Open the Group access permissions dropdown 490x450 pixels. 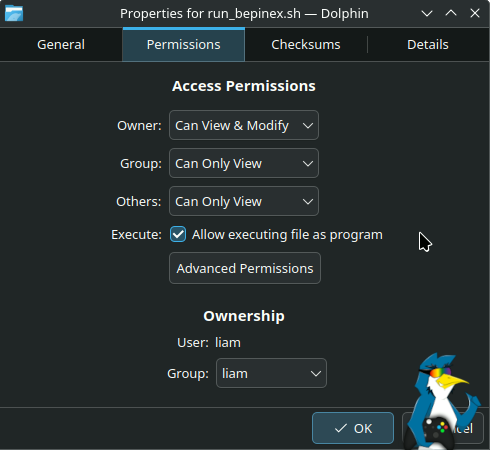(244, 163)
